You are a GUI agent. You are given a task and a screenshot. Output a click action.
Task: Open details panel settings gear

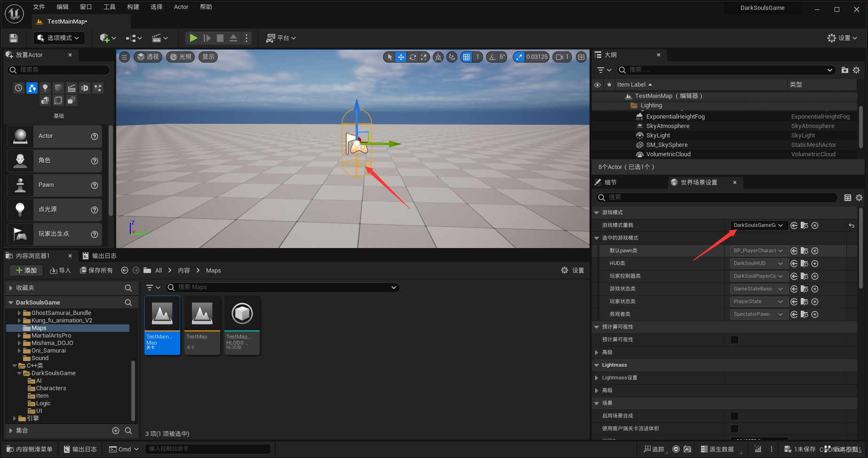859,198
